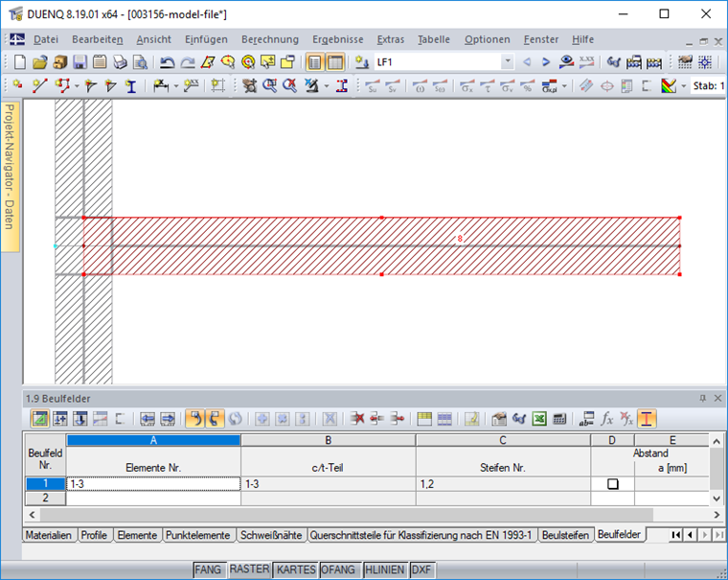Switch to the Schweißnähte tab
Image resolution: width=728 pixels, height=580 pixels.
271,535
